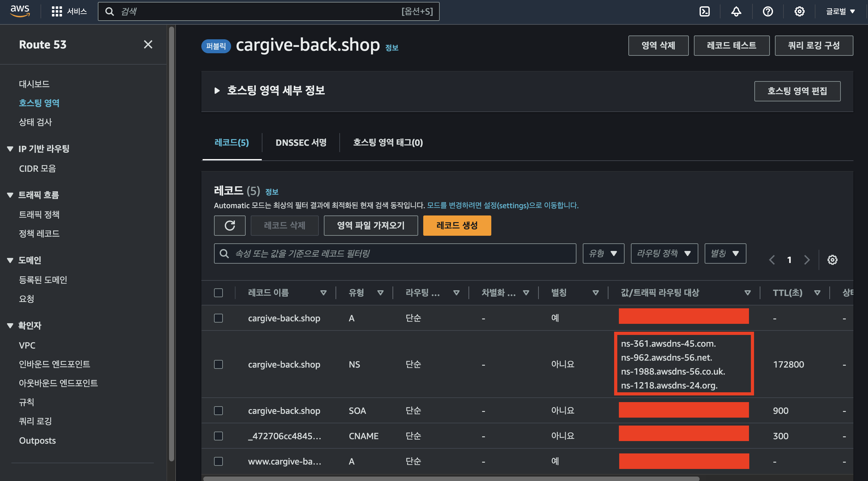This screenshot has width=868, height=481.
Task: Collapse 트래픽 흐름 sidebar group
Action: coord(10,195)
